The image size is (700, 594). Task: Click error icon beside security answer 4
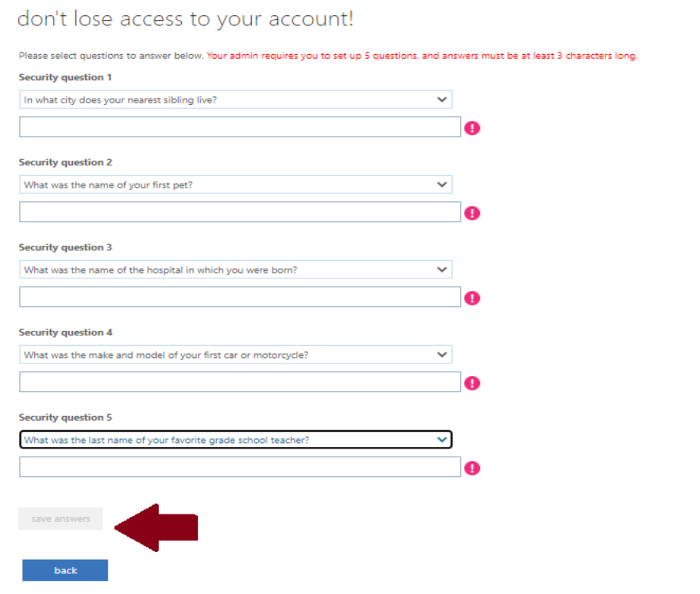[x=472, y=383]
